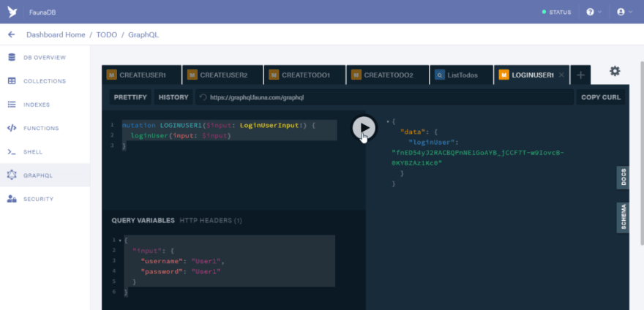Open the query HISTORY
Screen dimensions: 644x310
pos(173,97)
